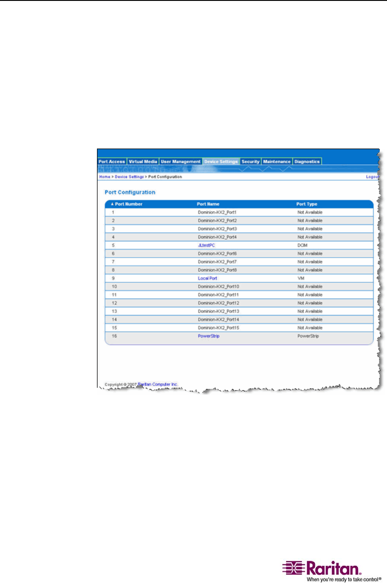Image resolution: width=387 pixels, height=588 pixels.
Task: Sort by the Port Type column header
Action: 307,204
